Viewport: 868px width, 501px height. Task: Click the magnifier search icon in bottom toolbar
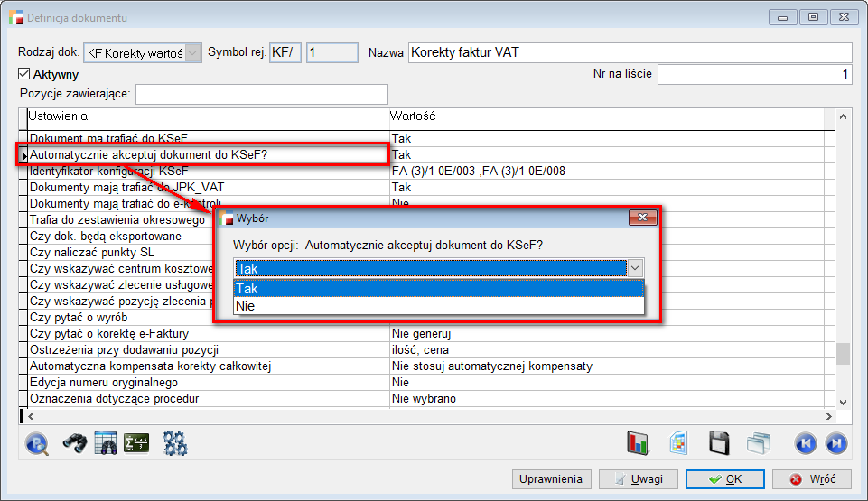[x=37, y=443]
